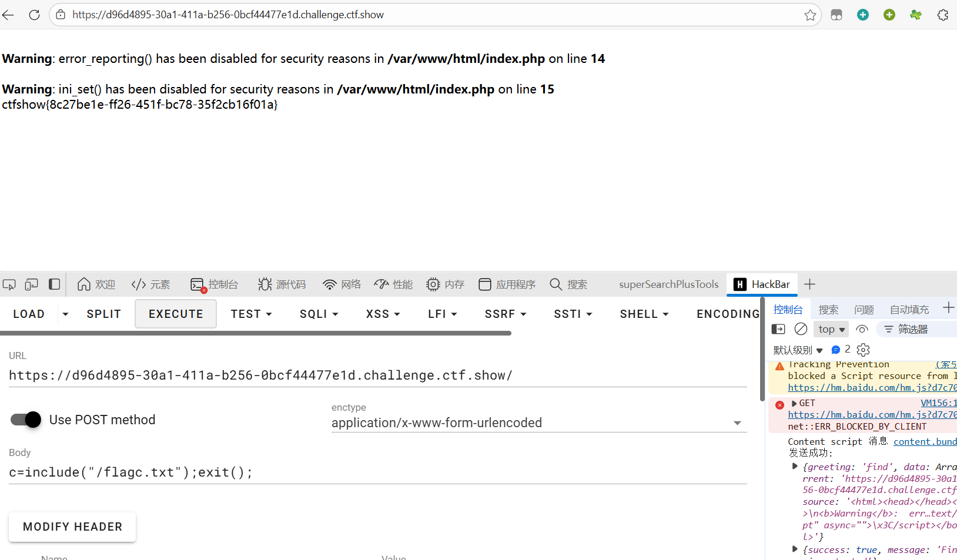957x560 pixels.
Task: Open the VM156:1 source link
Action: [938, 403]
